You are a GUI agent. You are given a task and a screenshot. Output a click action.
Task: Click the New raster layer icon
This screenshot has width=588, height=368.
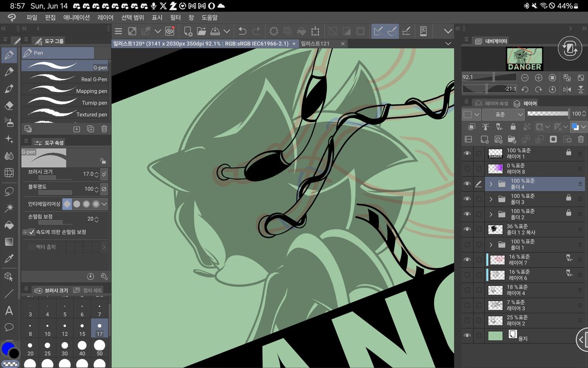[x=484, y=139]
